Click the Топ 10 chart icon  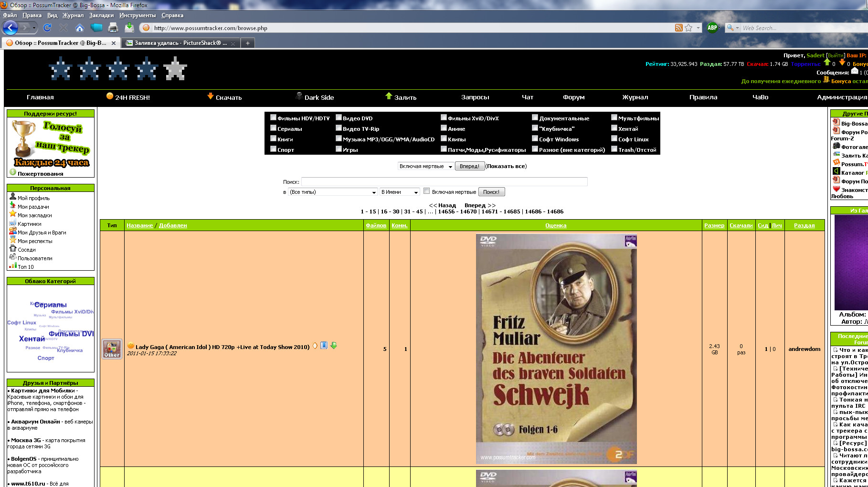point(13,265)
